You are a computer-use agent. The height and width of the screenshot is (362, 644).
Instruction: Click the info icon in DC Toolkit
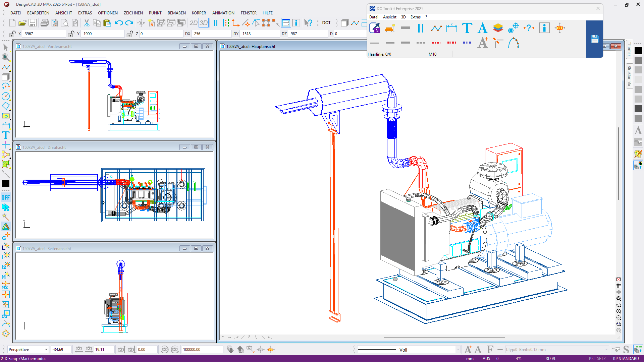(x=544, y=28)
